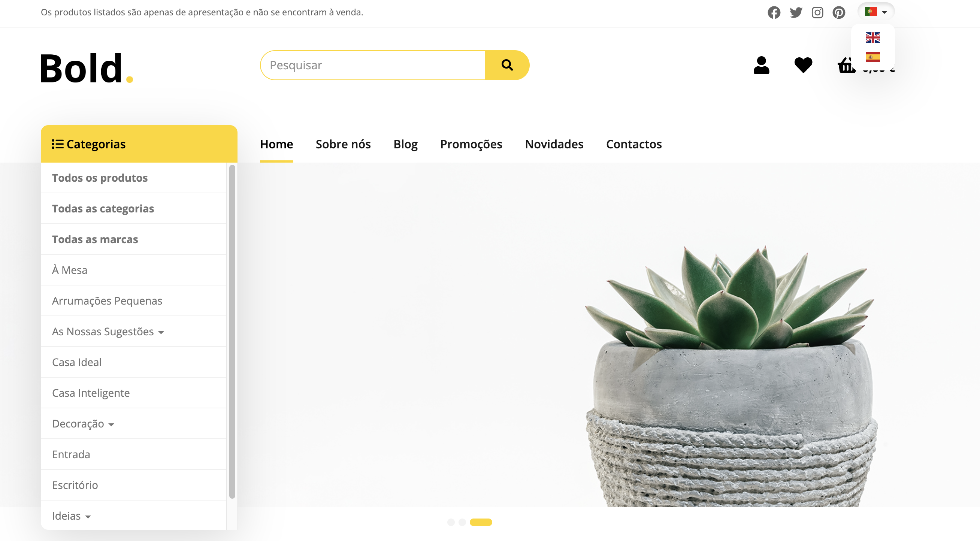Open the Instagram social link icon

coord(817,13)
